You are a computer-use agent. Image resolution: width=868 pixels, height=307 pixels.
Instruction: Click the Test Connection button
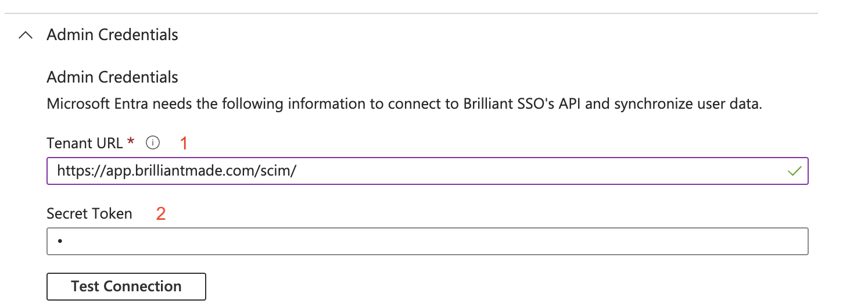click(126, 287)
